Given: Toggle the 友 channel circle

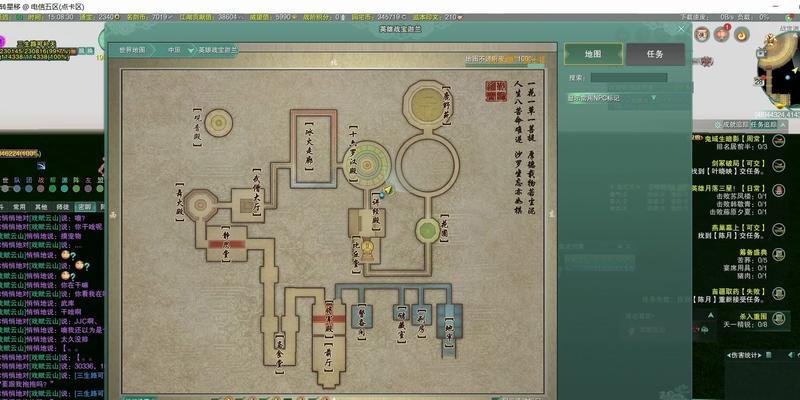Looking at the screenshot, I should tap(88, 188).
